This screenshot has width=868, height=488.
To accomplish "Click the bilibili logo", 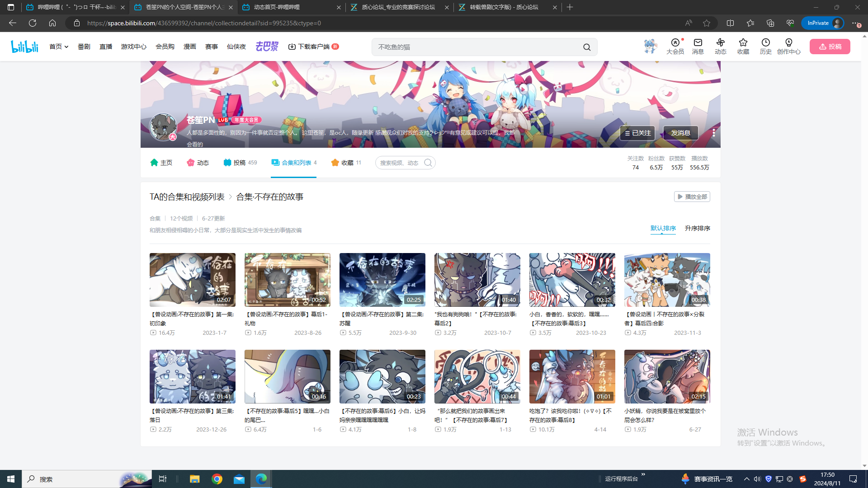I will tap(24, 47).
